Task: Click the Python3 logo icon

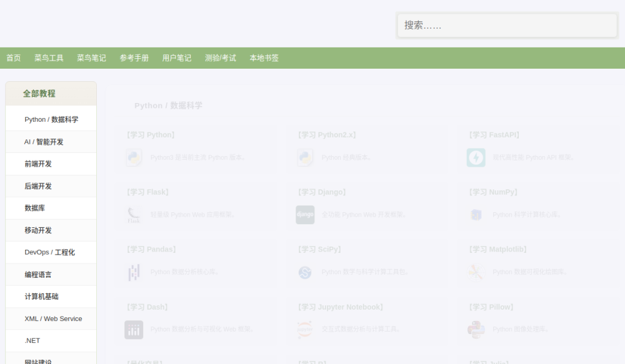Action: click(134, 157)
